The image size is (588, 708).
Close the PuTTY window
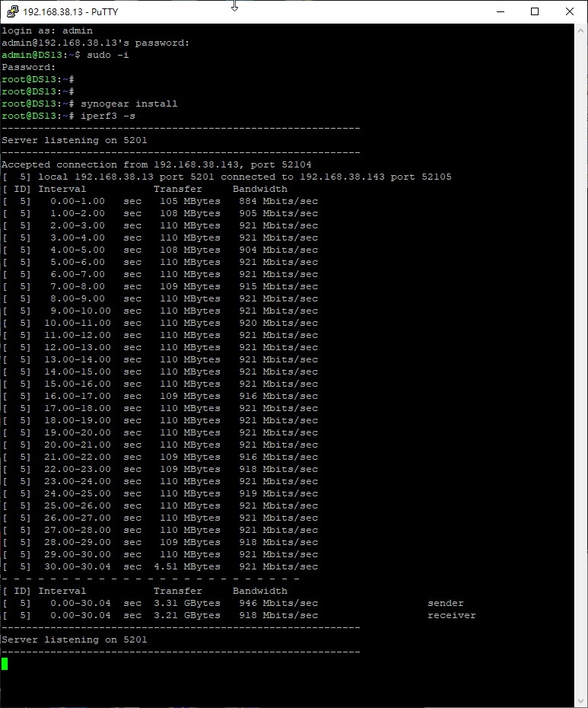click(x=570, y=11)
